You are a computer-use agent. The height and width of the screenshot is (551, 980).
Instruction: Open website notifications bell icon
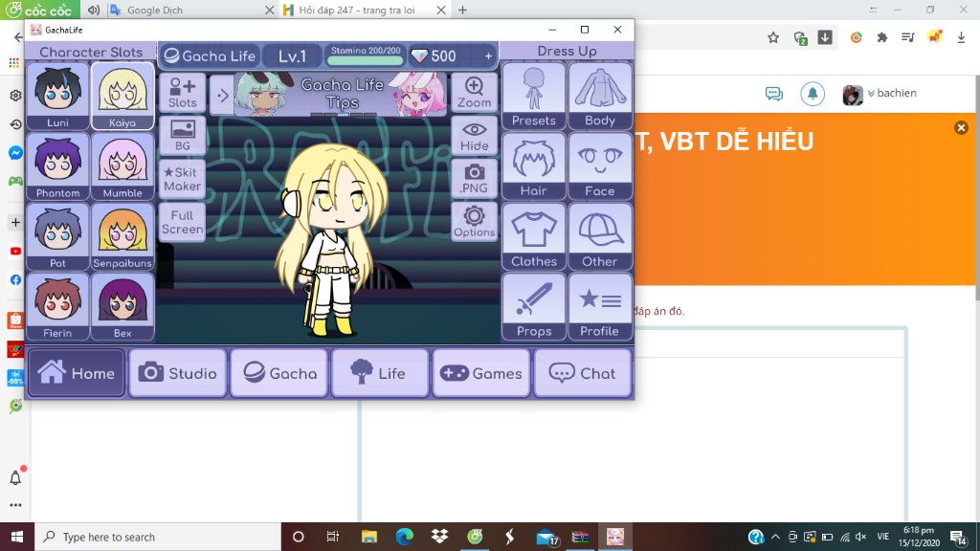(x=813, y=94)
